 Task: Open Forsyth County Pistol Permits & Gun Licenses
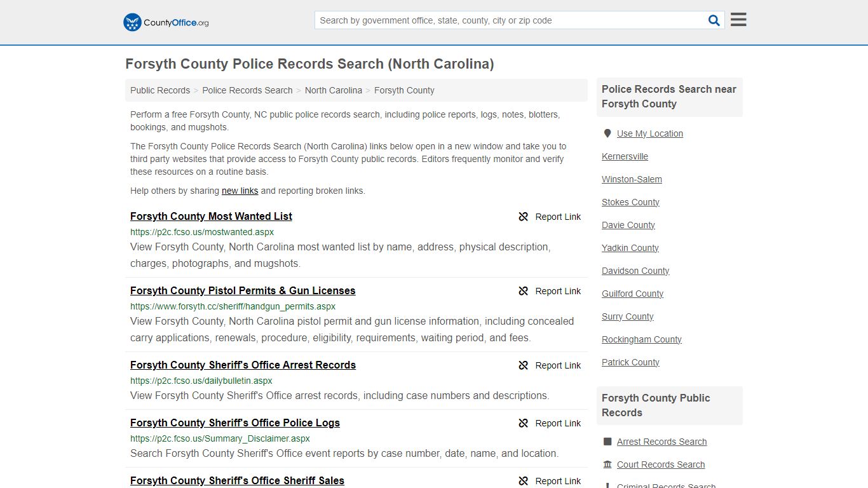pyautogui.click(x=243, y=290)
